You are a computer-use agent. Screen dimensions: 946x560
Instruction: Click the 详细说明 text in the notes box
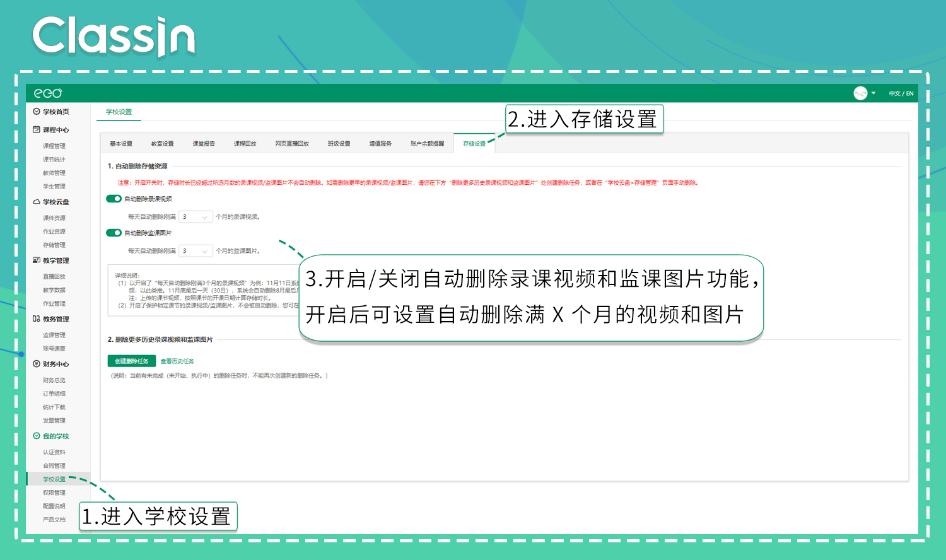127,276
